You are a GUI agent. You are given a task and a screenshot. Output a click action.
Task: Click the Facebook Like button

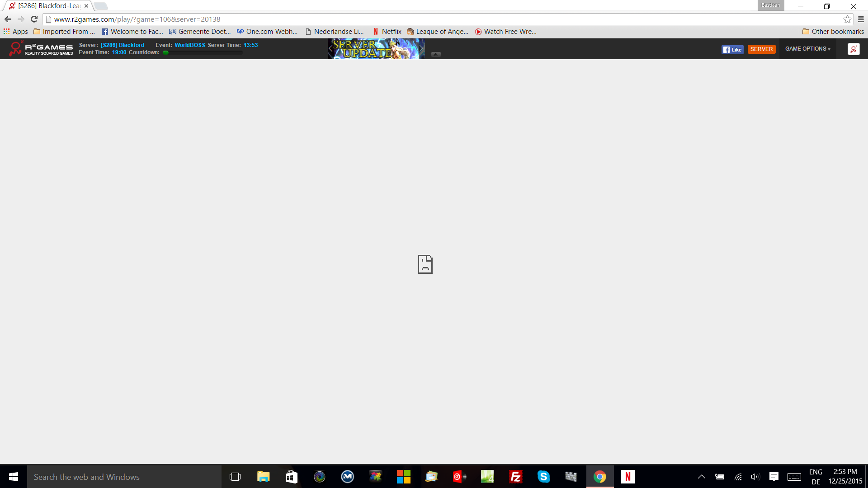(x=732, y=49)
